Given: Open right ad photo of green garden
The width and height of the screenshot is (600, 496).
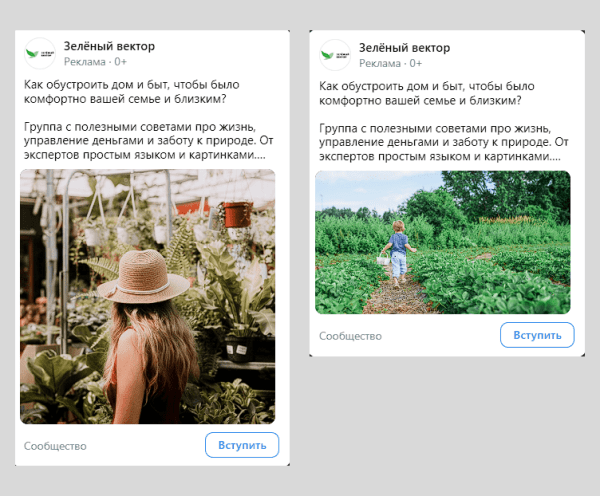Looking at the screenshot, I should coord(442,242).
